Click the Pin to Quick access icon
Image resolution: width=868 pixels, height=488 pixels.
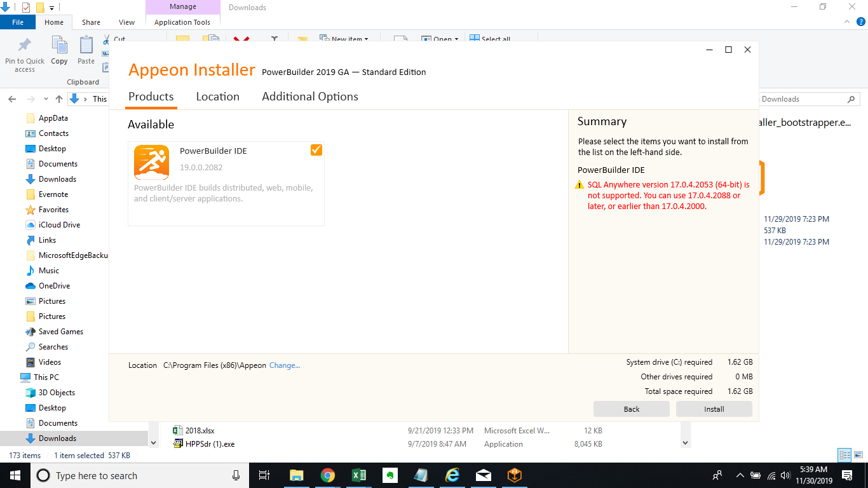coord(25,46)
